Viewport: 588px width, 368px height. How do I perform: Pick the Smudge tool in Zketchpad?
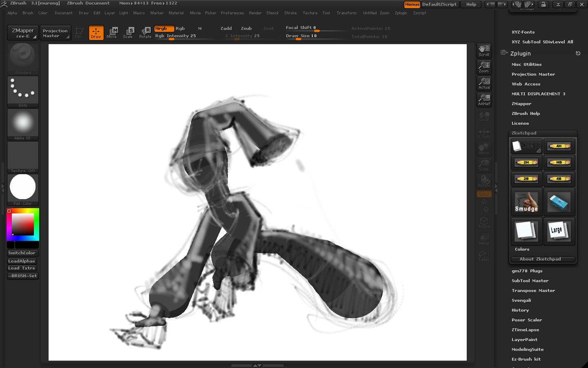pos(526,202)
